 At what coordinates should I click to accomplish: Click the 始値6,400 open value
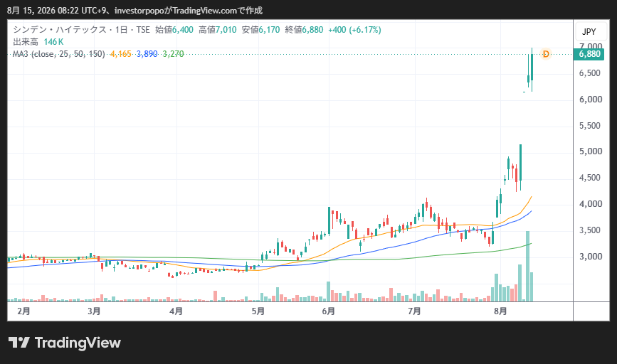point(174,30)
